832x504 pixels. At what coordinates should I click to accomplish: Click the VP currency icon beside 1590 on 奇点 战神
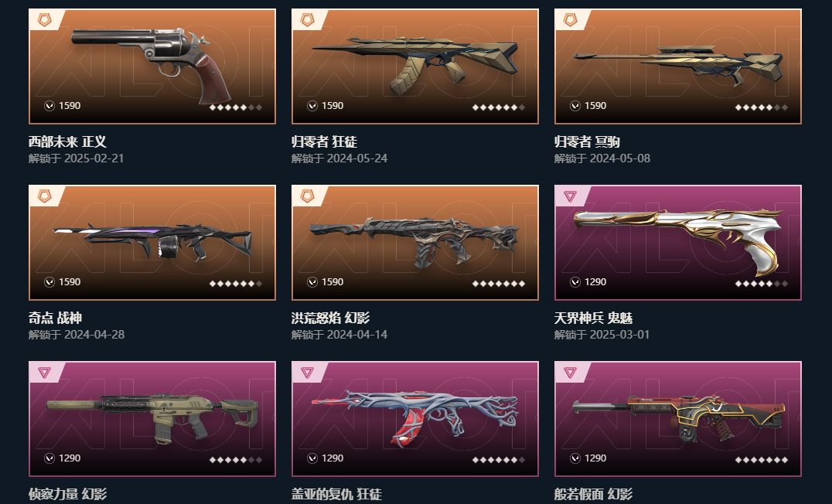pos(49,282)
